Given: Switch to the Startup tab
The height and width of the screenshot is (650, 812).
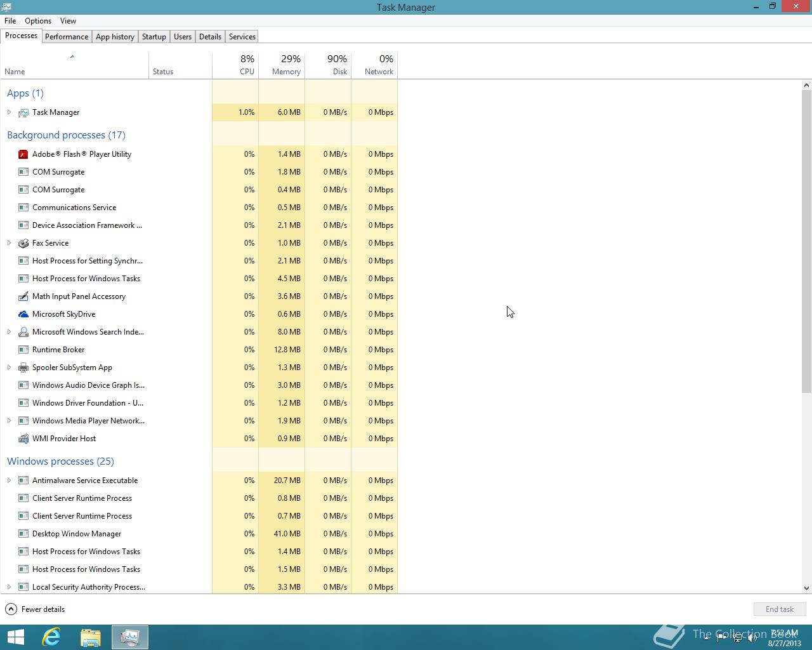Looking at the screenshot, I should [x=154, y=37].
